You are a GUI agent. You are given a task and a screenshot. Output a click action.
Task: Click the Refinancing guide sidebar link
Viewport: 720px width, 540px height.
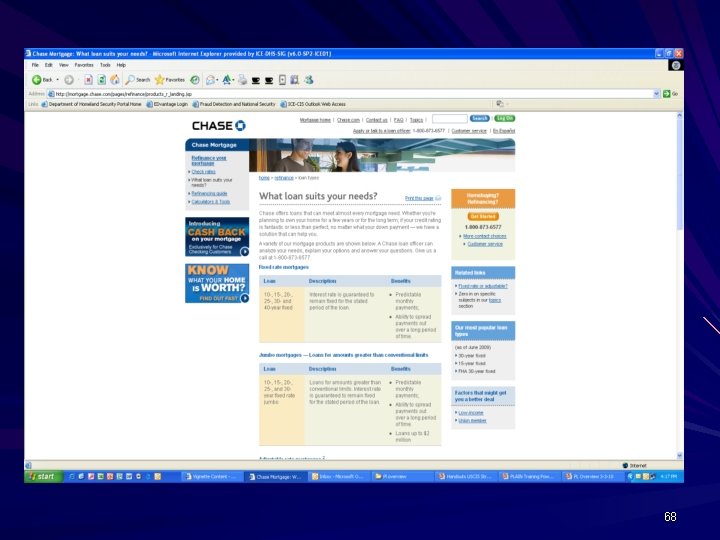click(x=209, y=193)
